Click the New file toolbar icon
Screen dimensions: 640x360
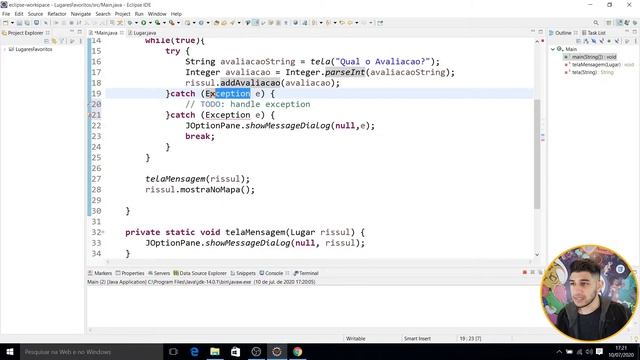click(x=6, y=23)
